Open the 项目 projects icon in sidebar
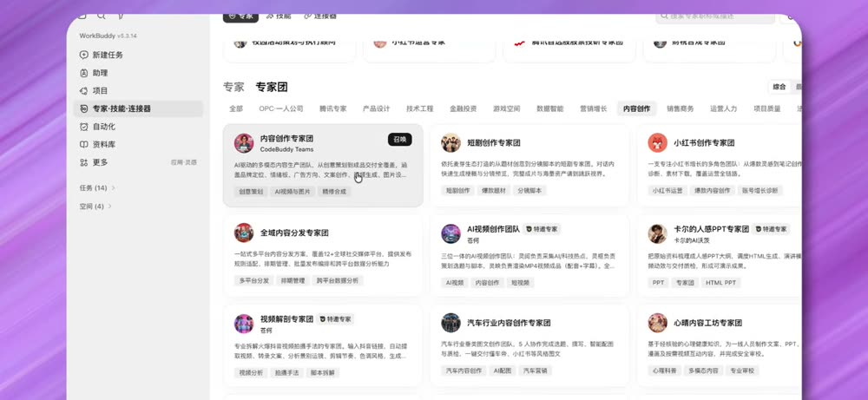This screenshot has height=400, width=868. coord(83,91)
